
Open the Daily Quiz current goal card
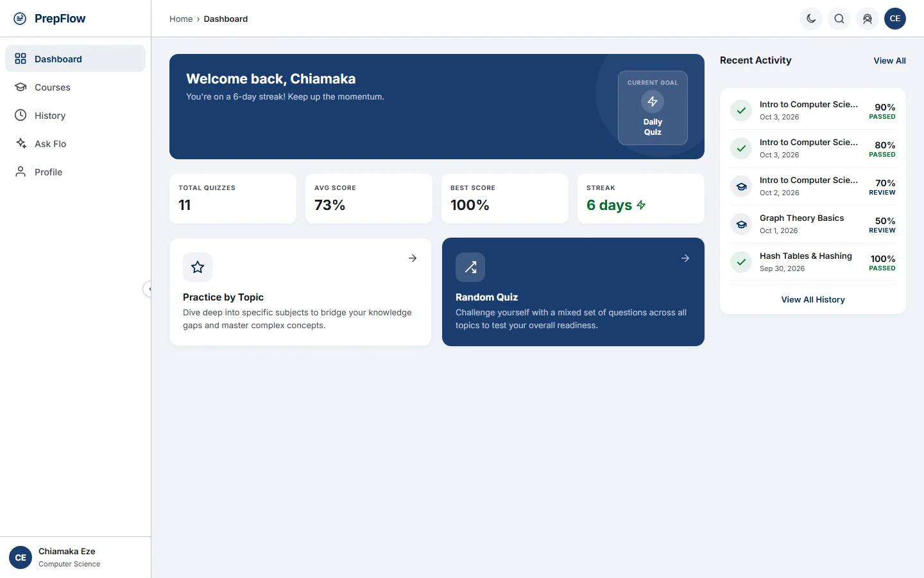(653, 108)
